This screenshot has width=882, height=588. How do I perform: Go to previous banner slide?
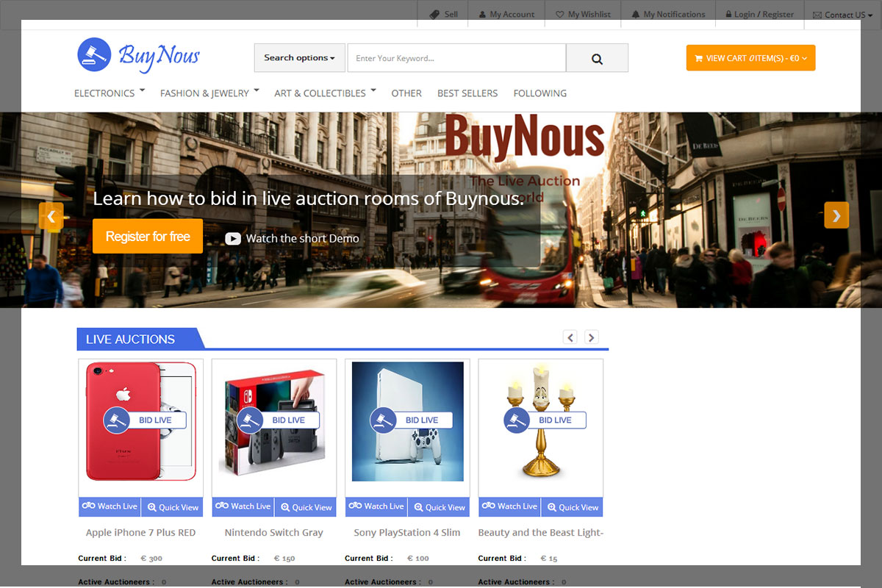click(x=51, y=216)
